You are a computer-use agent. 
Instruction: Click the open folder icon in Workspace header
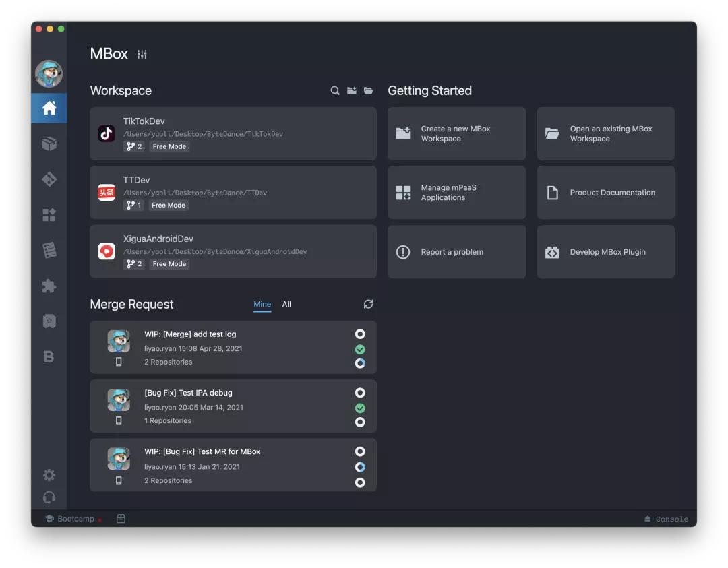pyautogui.click(x=368, y=91)
